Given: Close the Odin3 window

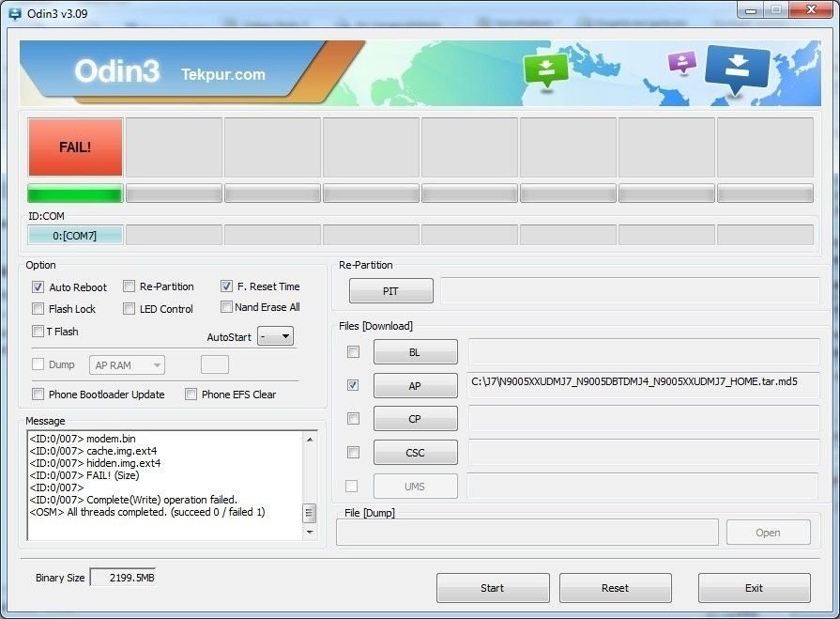Looking at the screenshot, I should pos(812,10).
